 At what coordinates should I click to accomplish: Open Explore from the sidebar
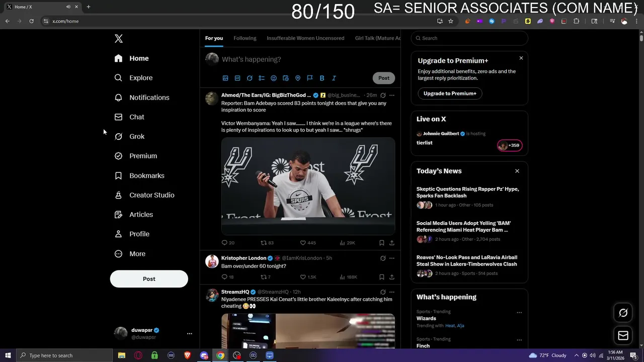tap(133, 78)
